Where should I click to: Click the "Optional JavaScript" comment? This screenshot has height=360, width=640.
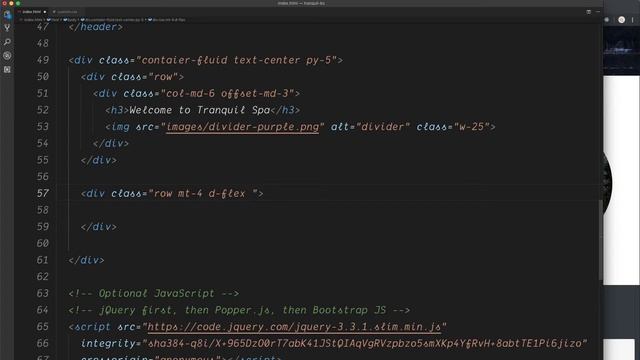153,293
